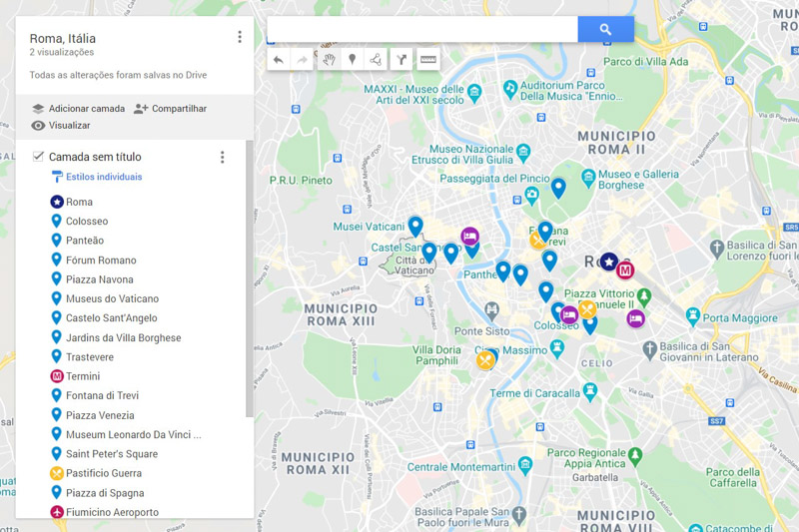This screenshot has height=532, width=799.
Task: Select the hand pan tool
Action: point(328,60)
